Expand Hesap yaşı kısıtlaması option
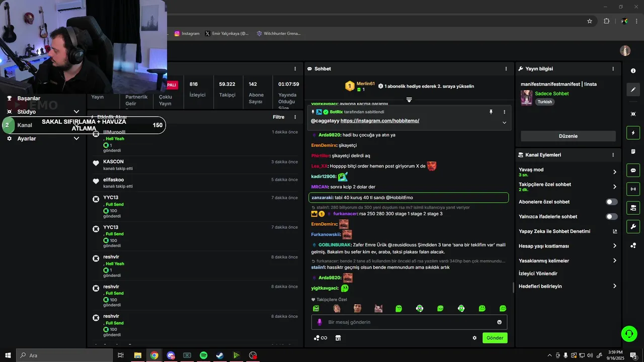644x362 pixels. click(x=614, y=246)
